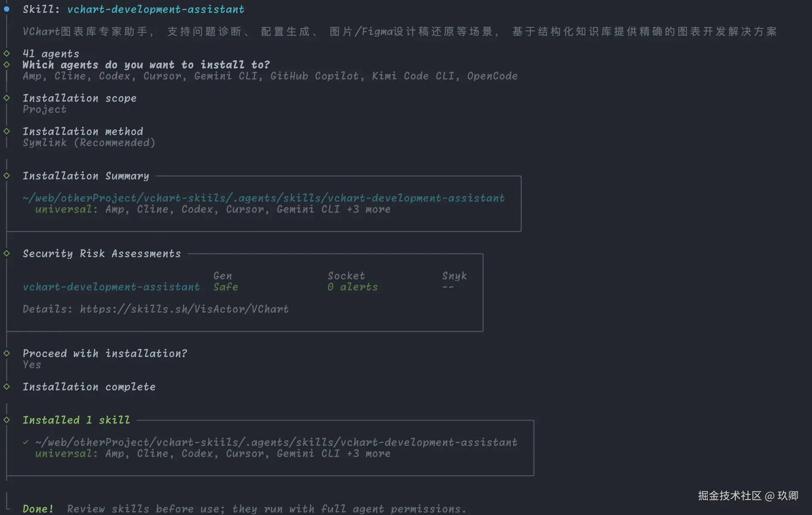
Task: Click the 'Review skills before use' warning text
Action: 266,509
